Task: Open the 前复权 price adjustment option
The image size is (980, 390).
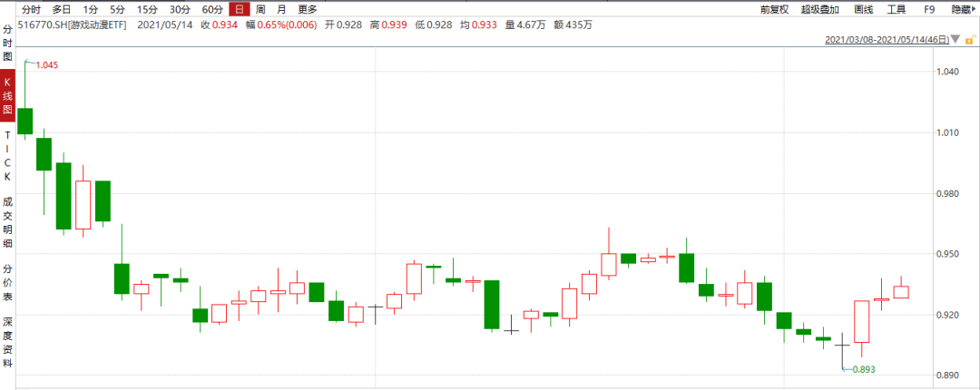Action: [775, 9]
